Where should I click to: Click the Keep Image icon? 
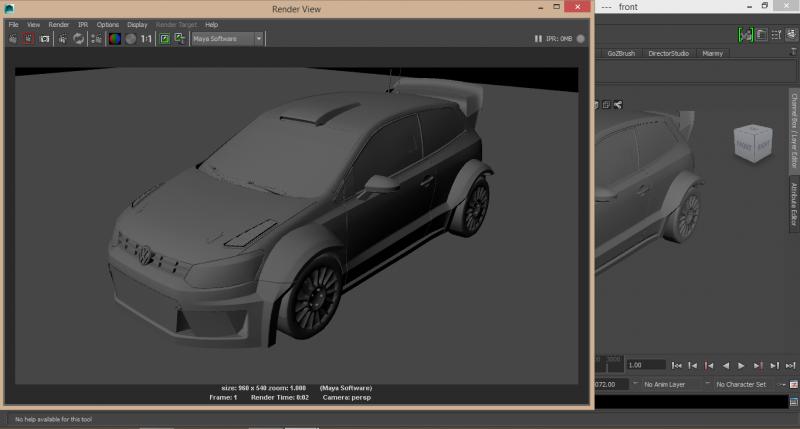(165, 39)
